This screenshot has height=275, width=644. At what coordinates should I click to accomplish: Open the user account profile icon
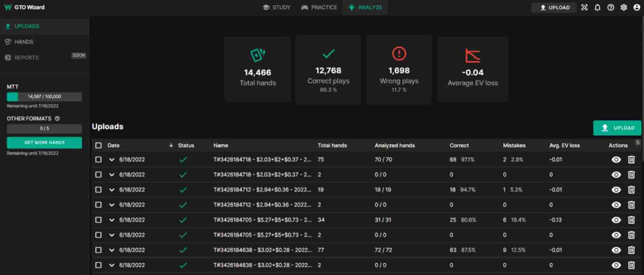pyautogui.click(x=637, y=7)
